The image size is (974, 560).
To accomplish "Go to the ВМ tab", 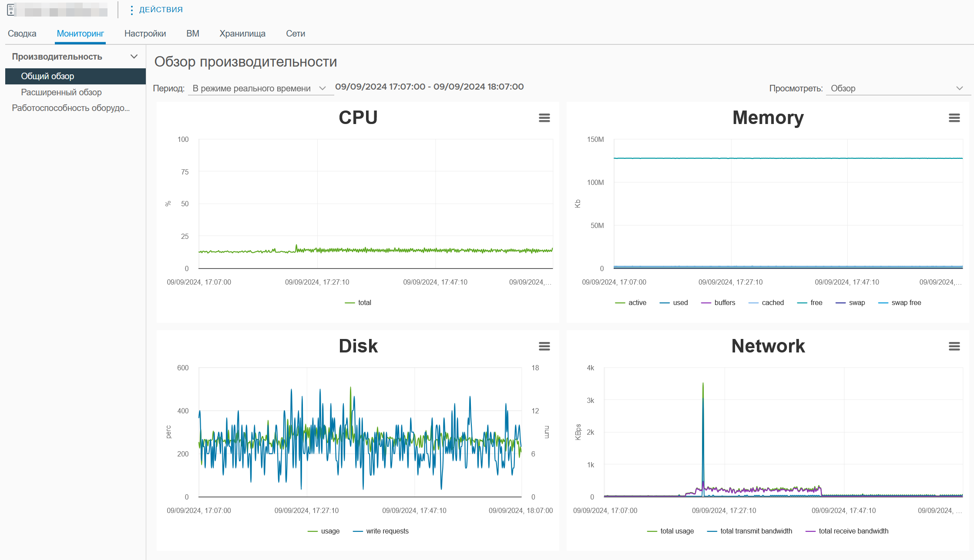I will pos(193,34).
